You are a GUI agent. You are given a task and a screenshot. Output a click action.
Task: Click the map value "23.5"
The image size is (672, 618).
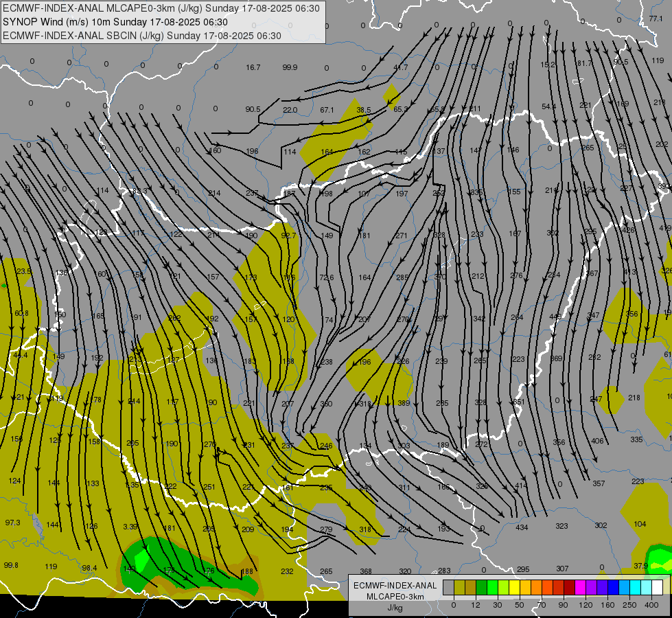pos(23,271)
